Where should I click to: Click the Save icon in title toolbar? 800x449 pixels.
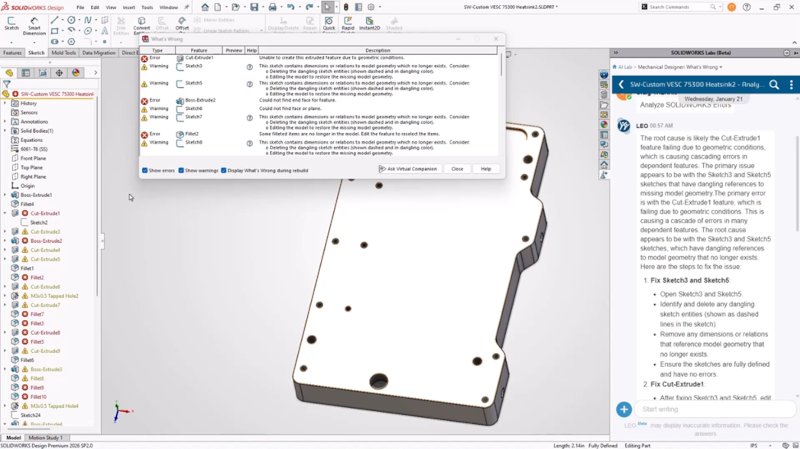[254, 7]
